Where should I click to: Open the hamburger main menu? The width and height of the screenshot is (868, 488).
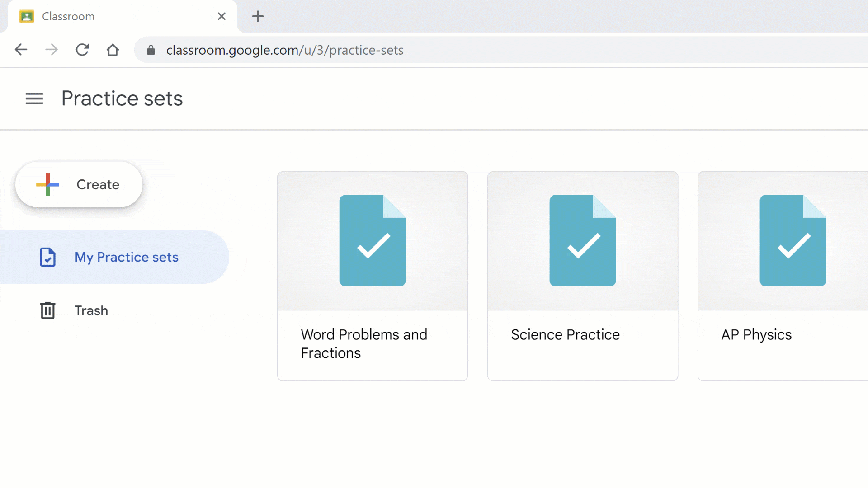tap(34, 99)
